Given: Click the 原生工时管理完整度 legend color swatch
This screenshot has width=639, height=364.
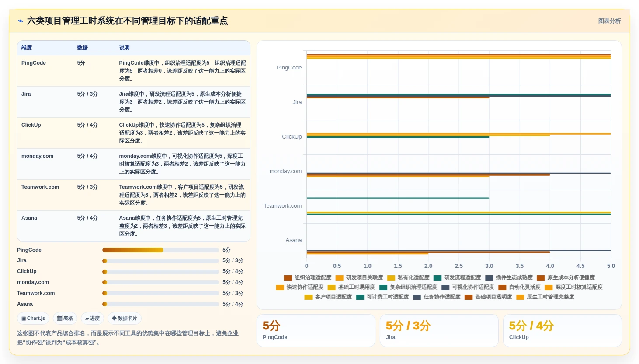Looking at the screenshot, I should pyautogui.click(x=520, y=297).
